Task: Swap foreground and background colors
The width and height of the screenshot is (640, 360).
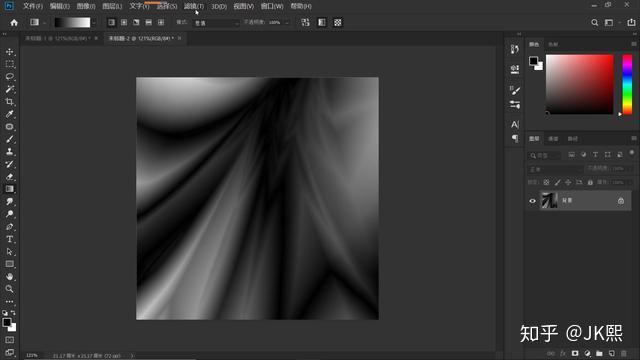Action: (x=13, y=313)
